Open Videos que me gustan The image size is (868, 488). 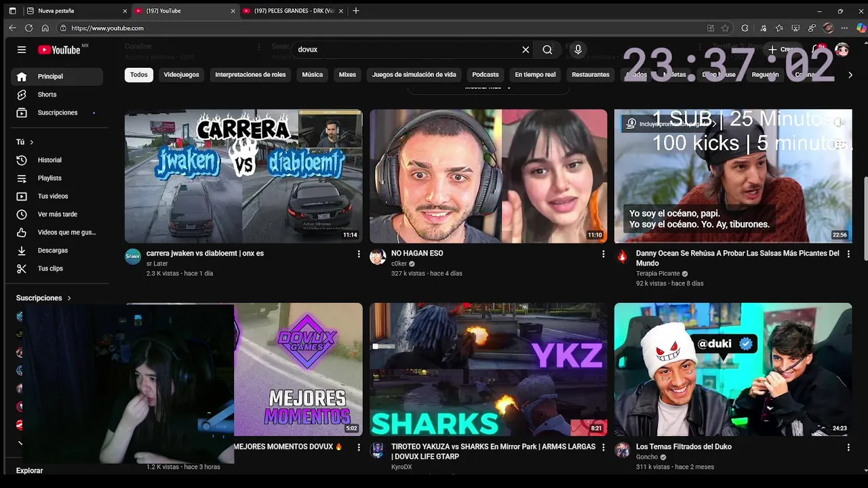pos(57,232)
